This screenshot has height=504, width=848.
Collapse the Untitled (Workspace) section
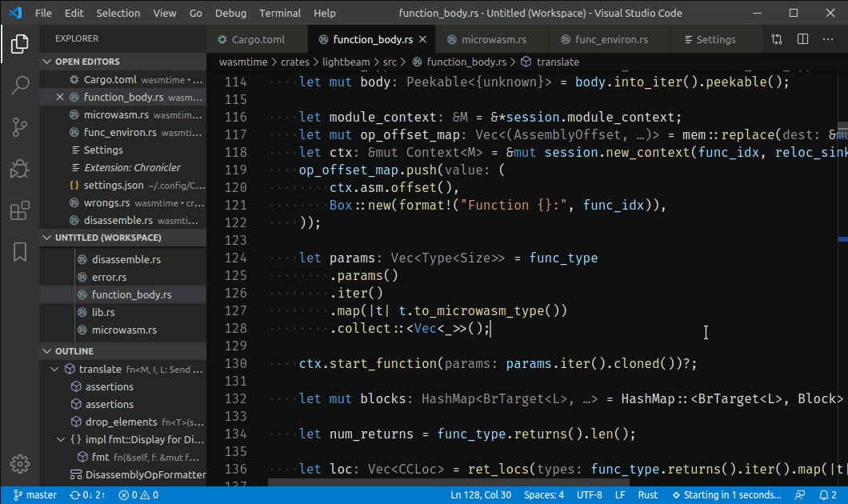tap(47, 238)
